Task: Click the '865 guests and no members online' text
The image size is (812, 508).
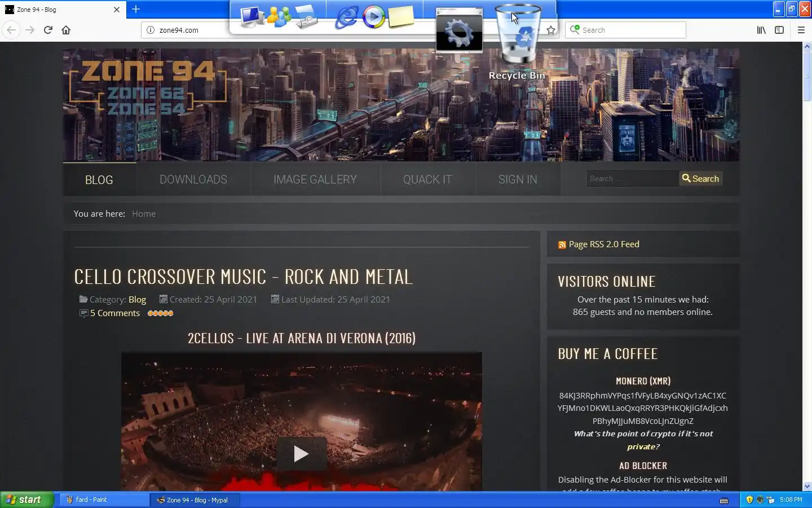Action: tap(643, 312)
